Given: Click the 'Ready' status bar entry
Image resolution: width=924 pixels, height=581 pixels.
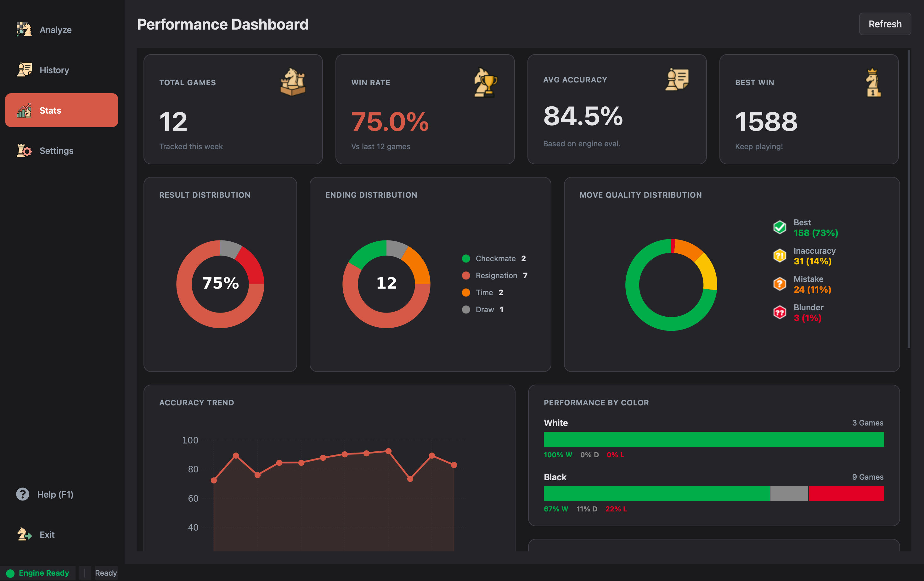Looking at the screenshot, I should tap(106, 573).
